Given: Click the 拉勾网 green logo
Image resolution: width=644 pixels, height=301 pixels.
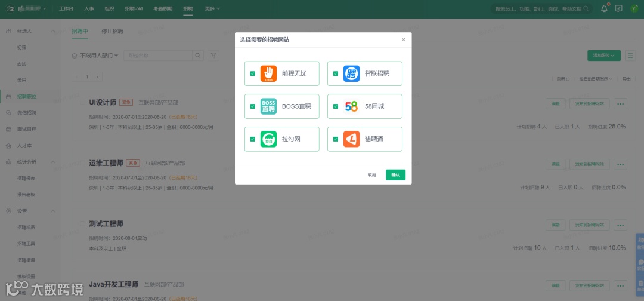Looking at the screenshot, I should click(268, 139).
